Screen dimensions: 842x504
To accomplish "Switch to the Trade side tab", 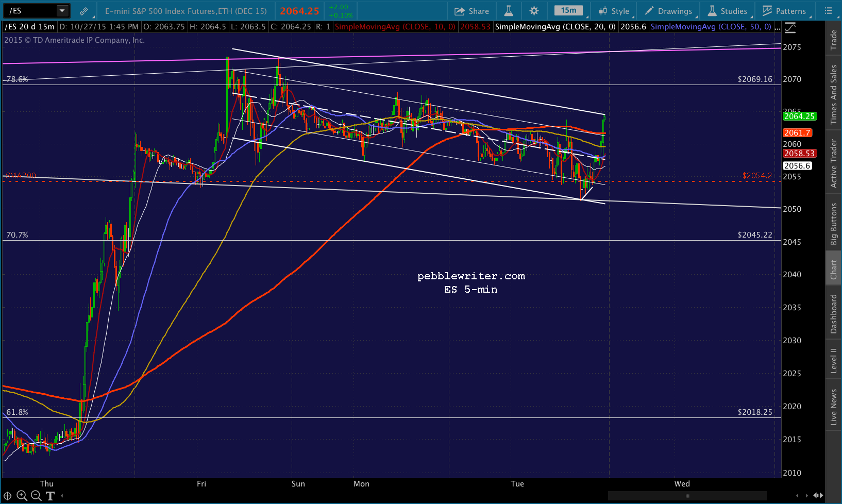I will (833, 40).
